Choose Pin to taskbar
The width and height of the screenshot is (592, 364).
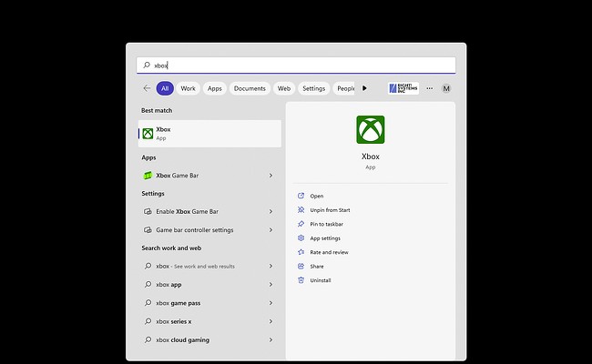[x=326, y=224]
